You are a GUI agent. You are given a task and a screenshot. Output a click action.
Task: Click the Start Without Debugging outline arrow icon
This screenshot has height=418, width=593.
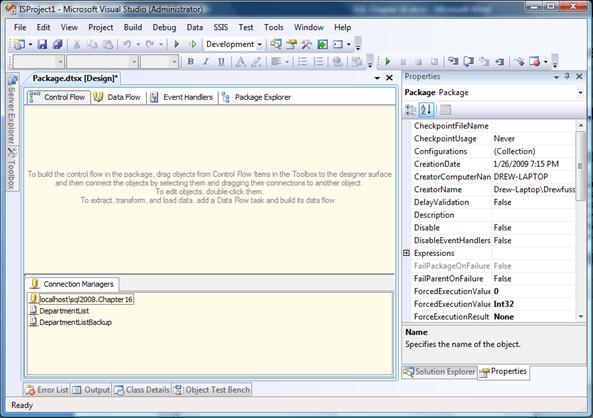pyautogui.click(x=193, y=44)
